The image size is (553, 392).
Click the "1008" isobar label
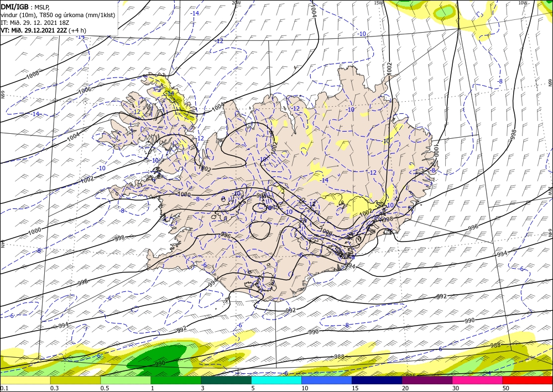coord(33,75)
